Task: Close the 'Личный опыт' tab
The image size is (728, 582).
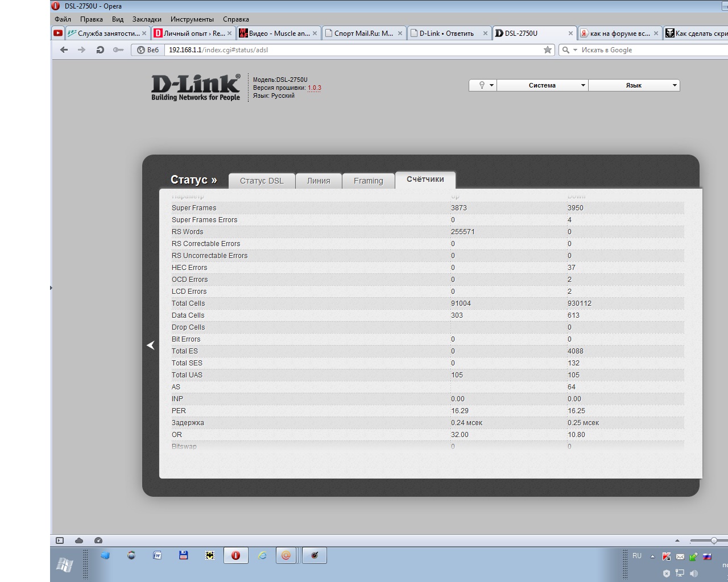Action: click(x=230, y=34)
